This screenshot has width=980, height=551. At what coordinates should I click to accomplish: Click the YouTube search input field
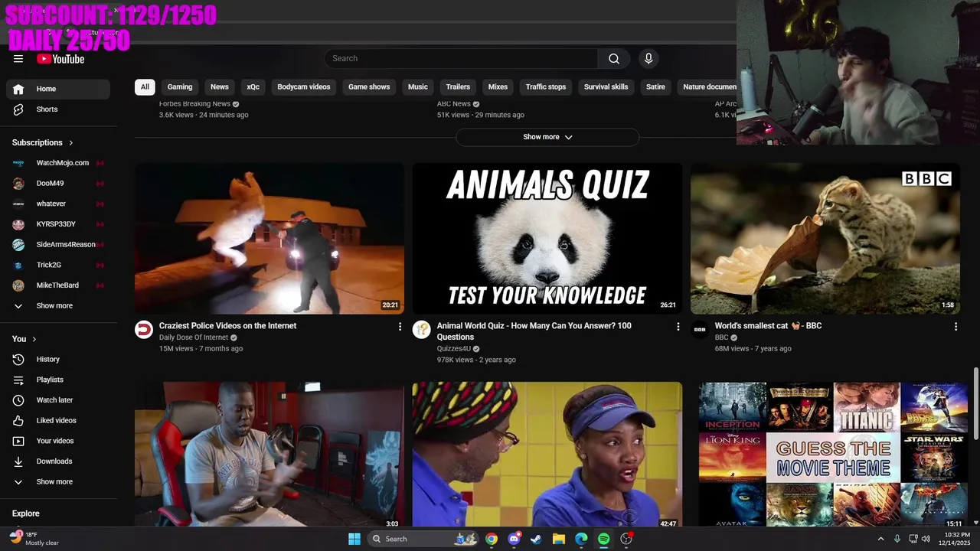click(461, 58)
